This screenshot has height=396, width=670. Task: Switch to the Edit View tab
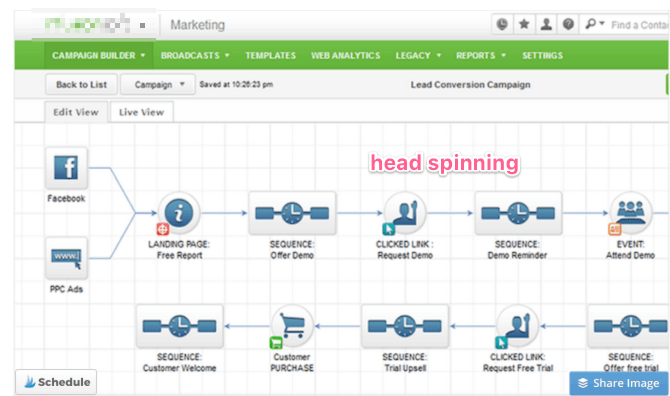click(76, 112)
